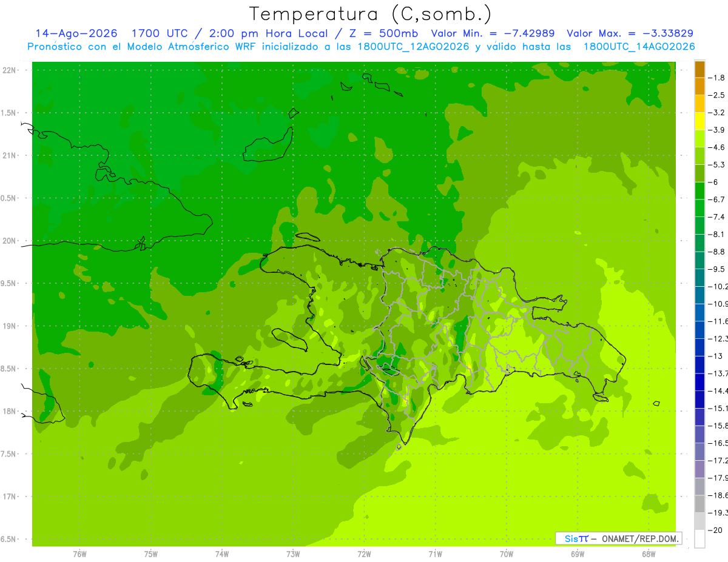
Task: Pick the gray swatch between -18.6 and -19.3
Action: (699, 504)
